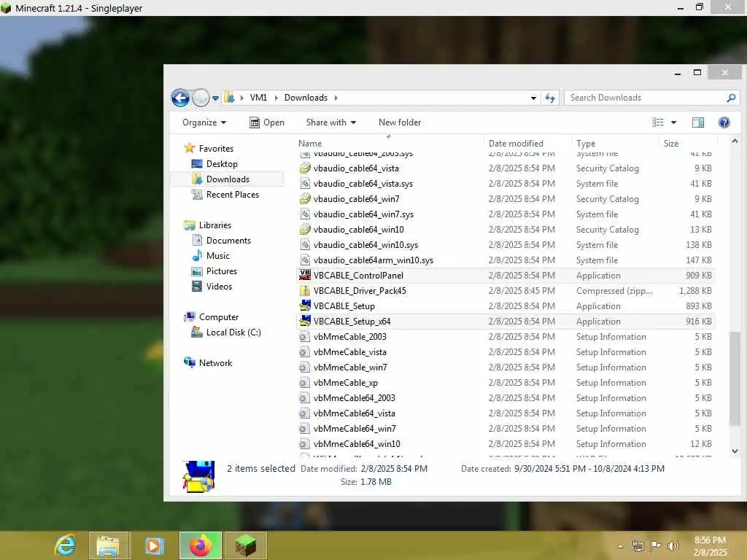Toggle the preview pane icon
The width and height of the screenshot is (747, 560).
click(698, 122)
